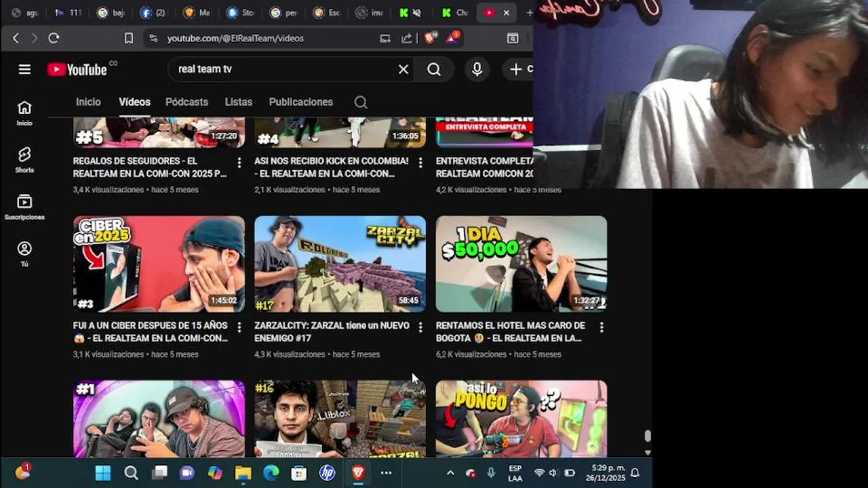This screenshot has height=488, width=868.
Task: Open notifications bell in system tray
Action: coord(635,472)
